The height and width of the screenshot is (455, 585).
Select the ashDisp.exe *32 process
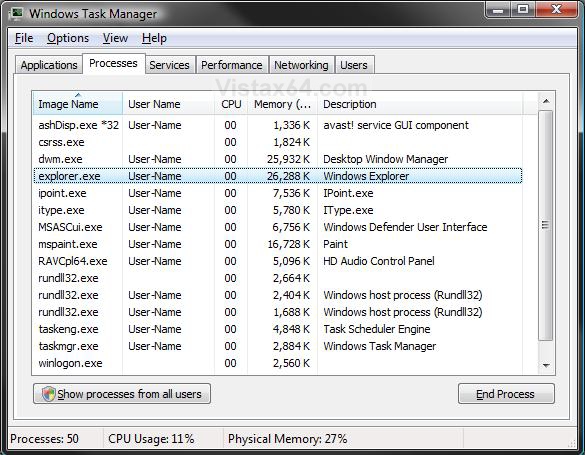278,125
